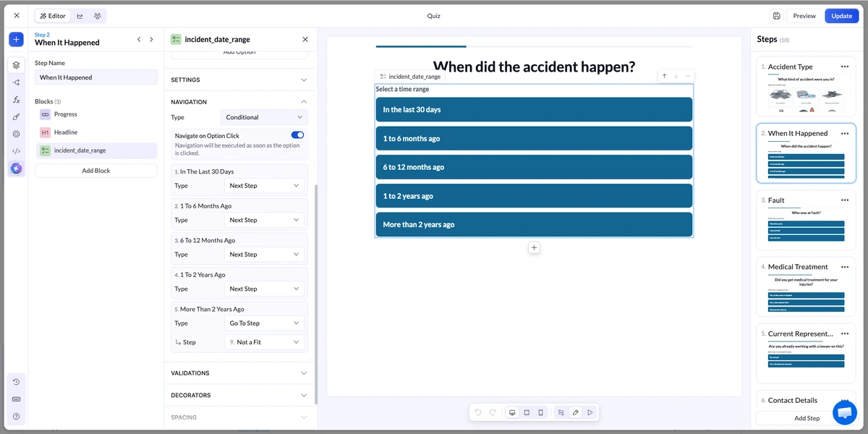The image size is (868, 434).
Task: Switch to the tablet device view
Action: coord(527,412)
